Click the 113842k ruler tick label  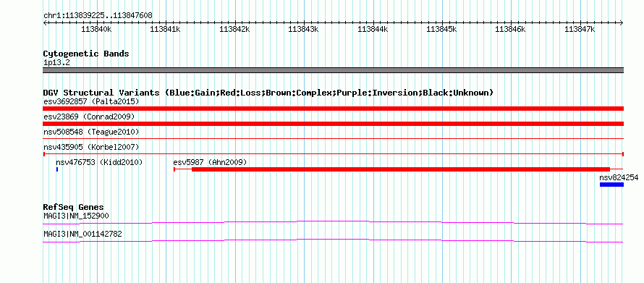click(234, 30)
